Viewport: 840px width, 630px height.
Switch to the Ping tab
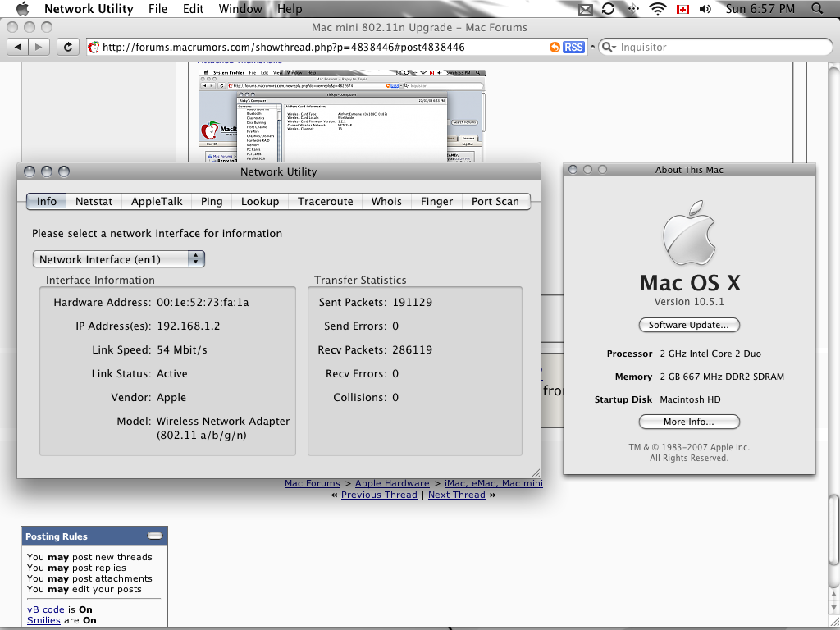click(x=212, y=202)
